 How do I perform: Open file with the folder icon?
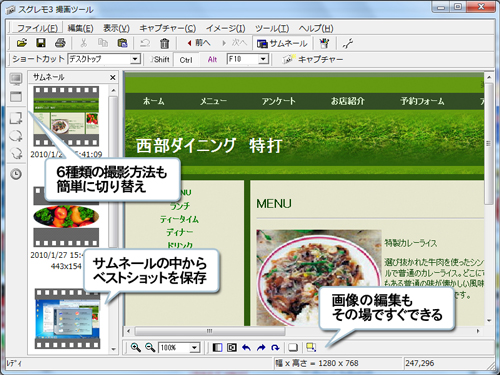(x=22, y=43)
